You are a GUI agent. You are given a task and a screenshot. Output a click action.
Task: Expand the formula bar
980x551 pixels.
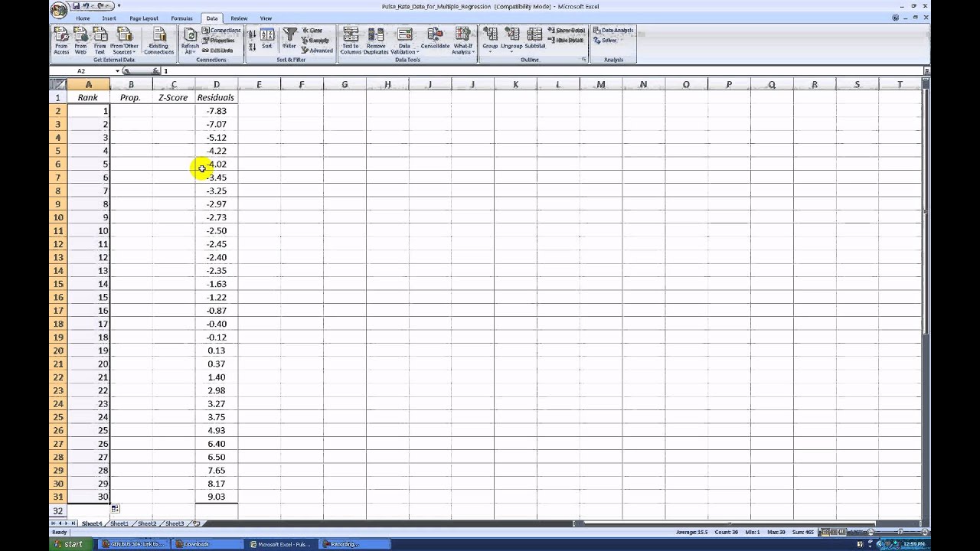(x=926, y=71)
